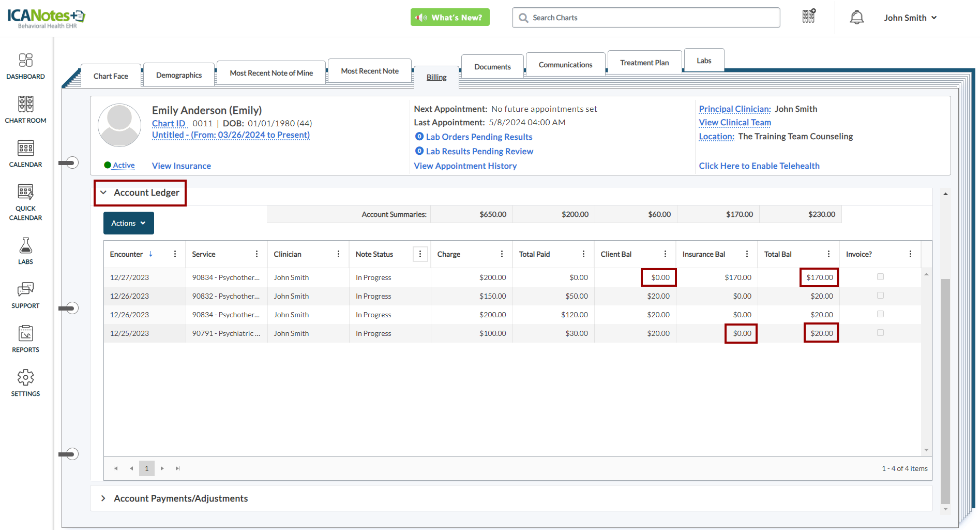The width and height of the screenshot is (980, 530).
Task: Click the notification bell icon
Action: 856,18
